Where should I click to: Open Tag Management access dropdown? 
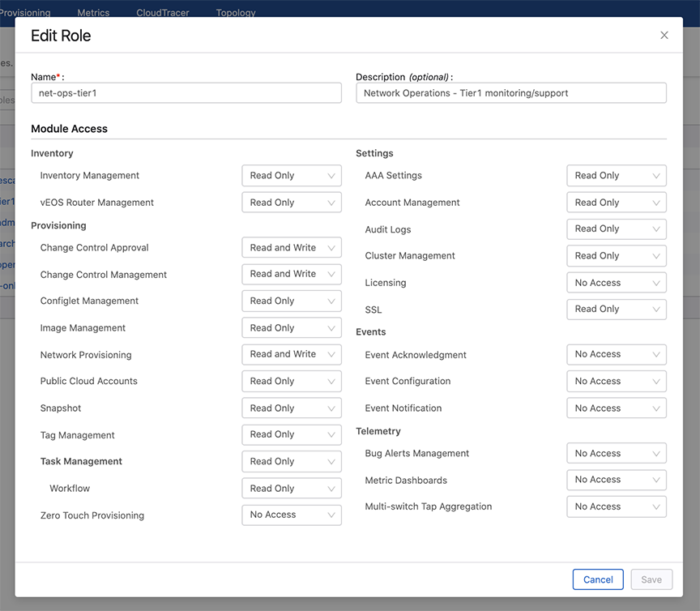[x=292, y=434]
